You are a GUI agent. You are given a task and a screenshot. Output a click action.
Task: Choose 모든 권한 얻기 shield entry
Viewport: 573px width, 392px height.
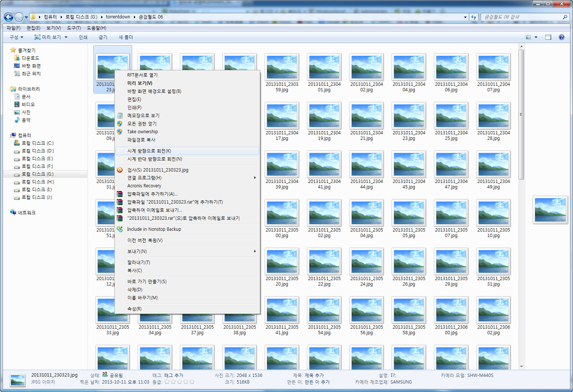187,124
